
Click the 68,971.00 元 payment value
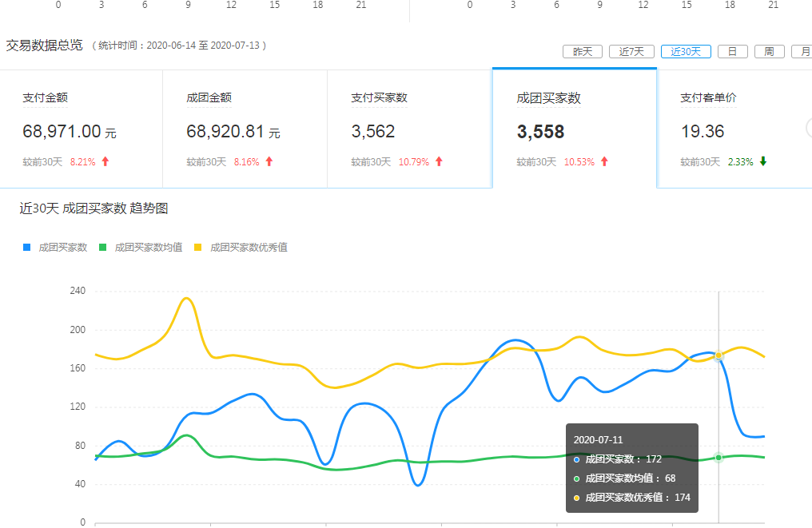(70, 132)
